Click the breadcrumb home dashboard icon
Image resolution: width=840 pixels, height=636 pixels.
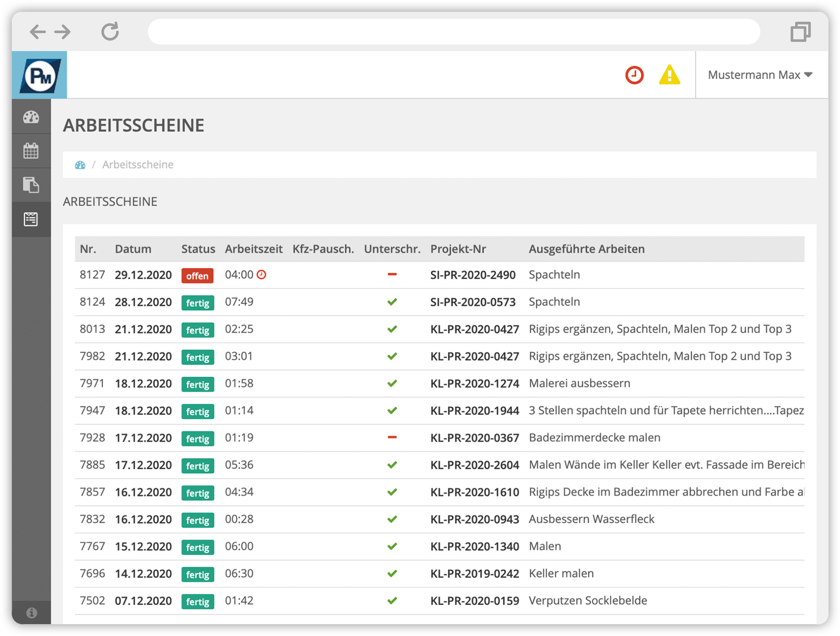(80, 165)
